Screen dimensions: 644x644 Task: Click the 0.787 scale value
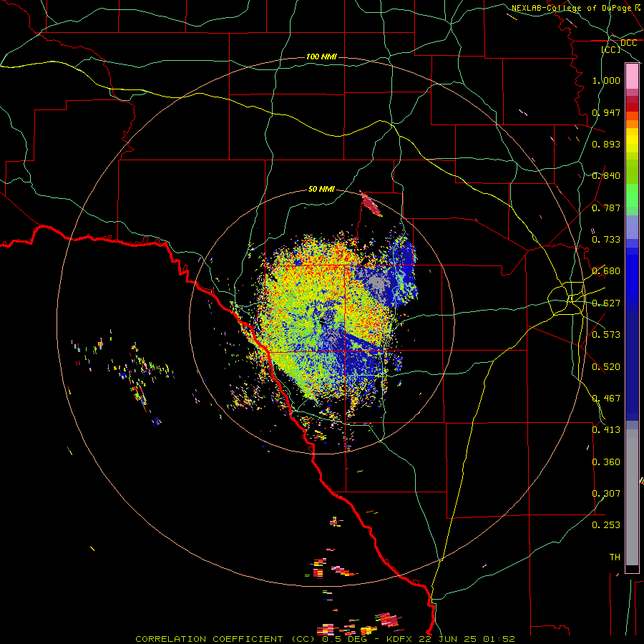[606, 208]
